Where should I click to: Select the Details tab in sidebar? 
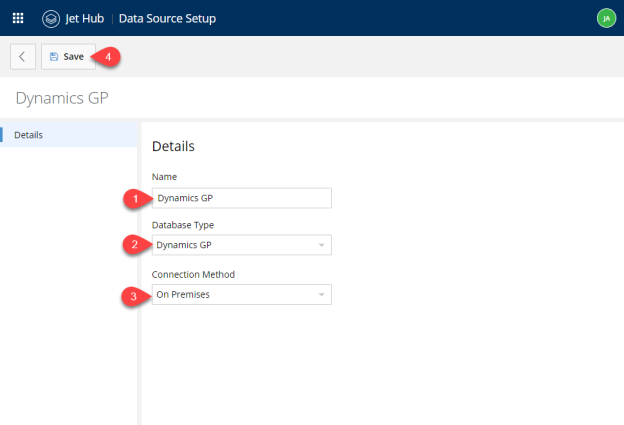pos(68,135)
